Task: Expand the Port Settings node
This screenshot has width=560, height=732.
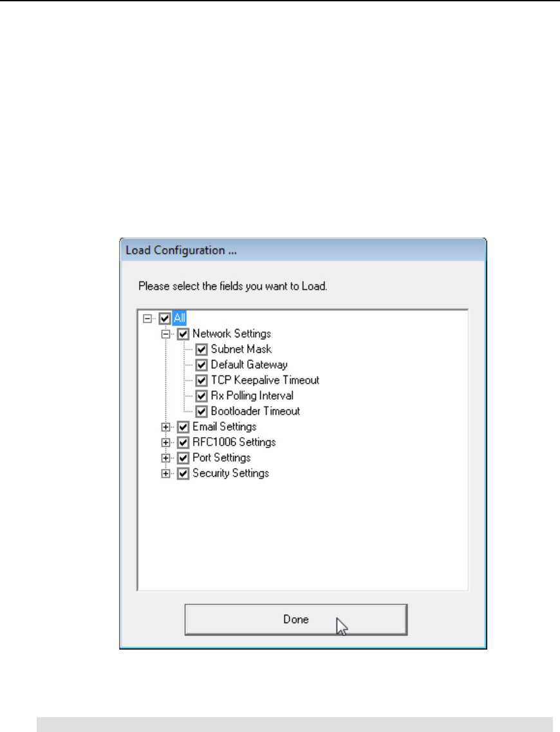Action: pos(165,458)
